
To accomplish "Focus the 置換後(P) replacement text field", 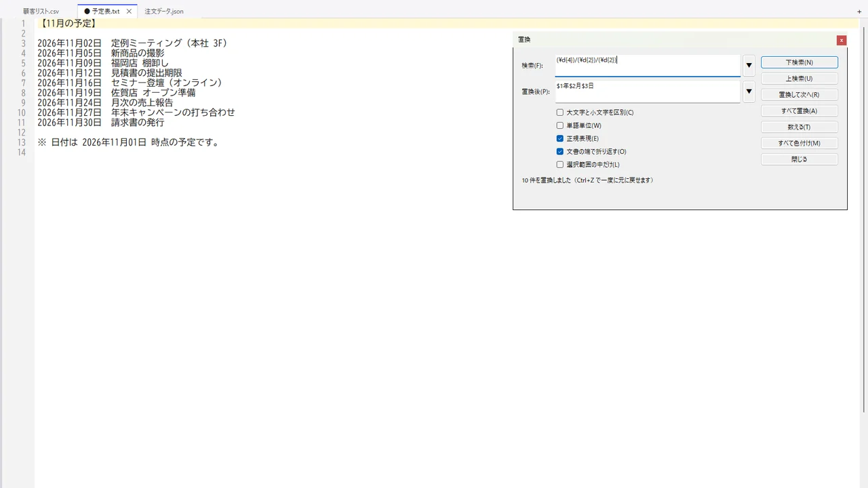I will point(648,91).
